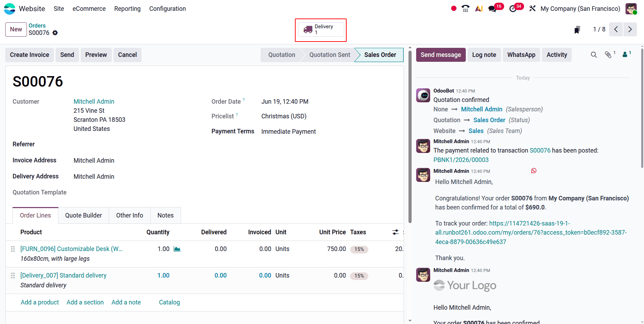Click the Cancel button
This screenshot has width=644, height=324.
(x=128, y=55)
